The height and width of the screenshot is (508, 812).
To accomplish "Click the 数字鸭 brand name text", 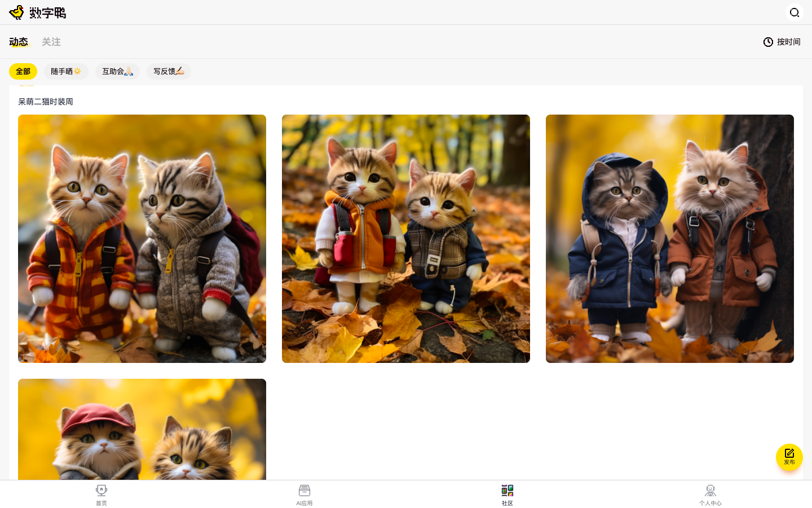I will (48, 13).
